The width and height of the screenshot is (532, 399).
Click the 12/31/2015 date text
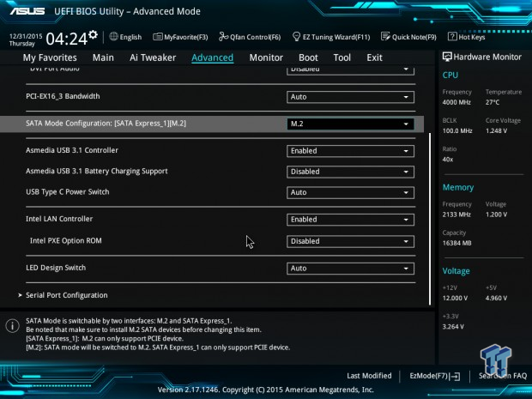coord(26,36)
